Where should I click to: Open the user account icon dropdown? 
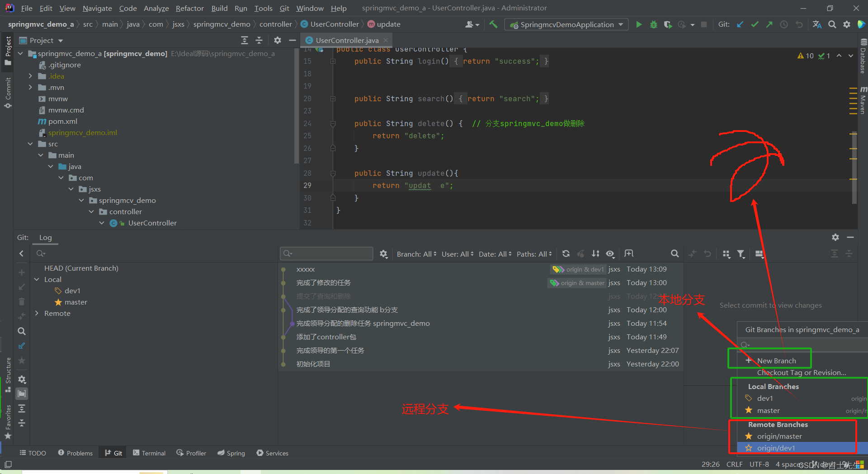pos(472,24)
